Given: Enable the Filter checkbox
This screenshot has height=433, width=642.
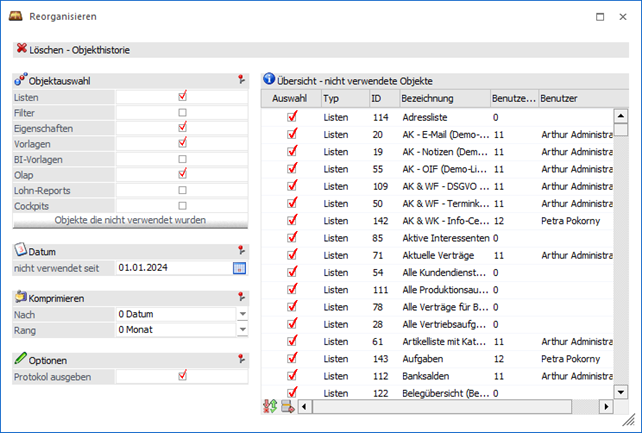Looking at the screenshot, I should (x=182, y=113).
